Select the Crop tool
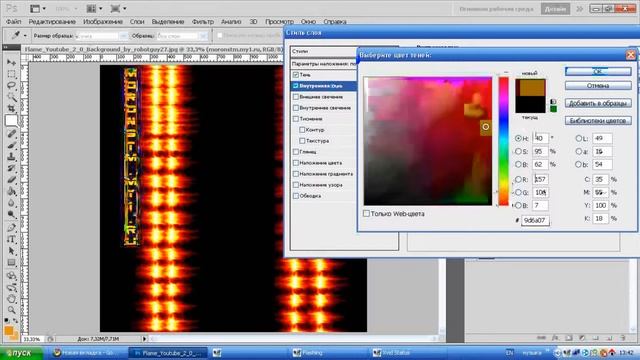This screenshot has width=640, height=360. pyautogui.click(x=11, y=109)
